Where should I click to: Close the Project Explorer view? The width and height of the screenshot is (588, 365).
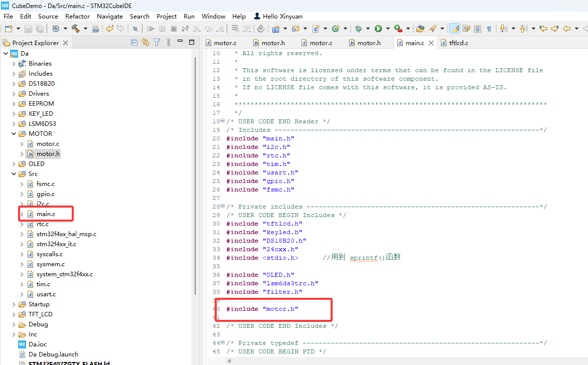click(66, 43)
